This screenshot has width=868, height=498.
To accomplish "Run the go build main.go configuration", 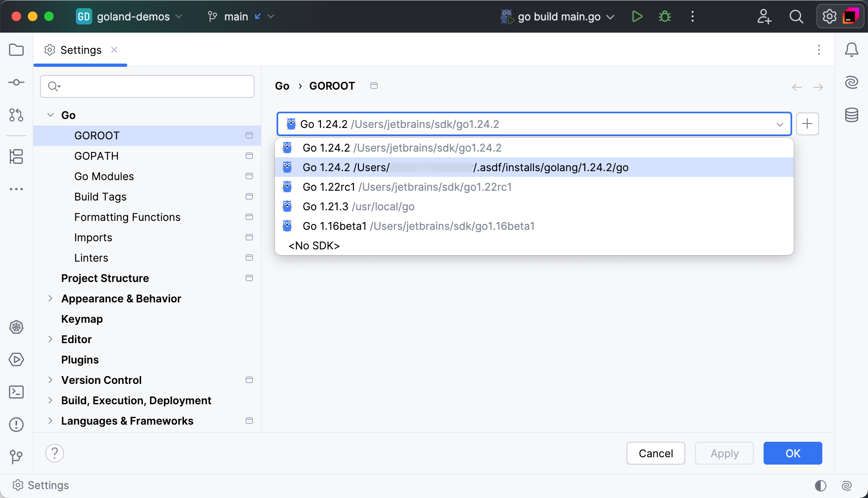I will pyautogui.click(x=637, y=17).
